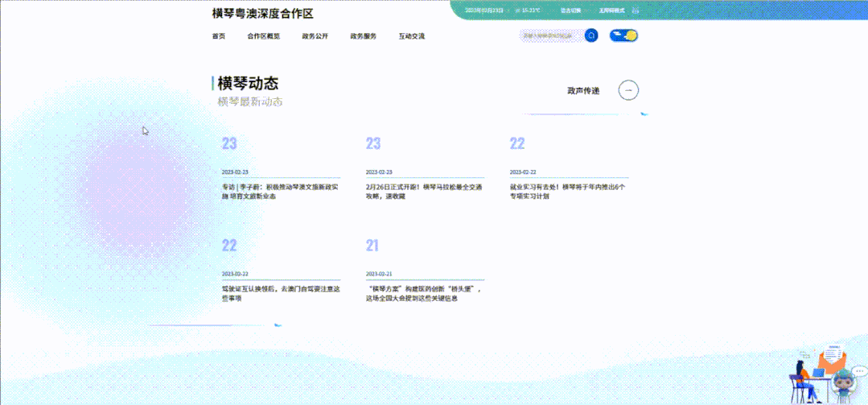Click the circled arrow next to 政声传递
This screenshot has height=405, width=868.
(x=628, y=90)
